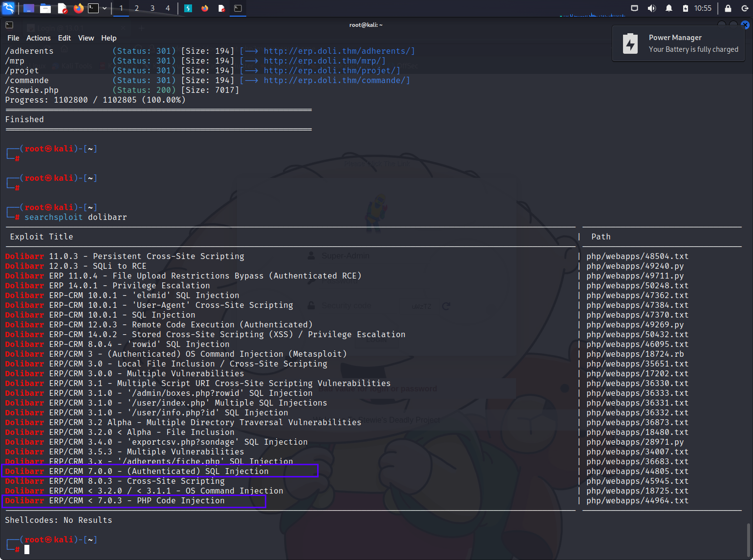Click the php/webapps/44964.txt path
Image resolution: width=753 pixels, height=560 pixels.
point(638,500)
